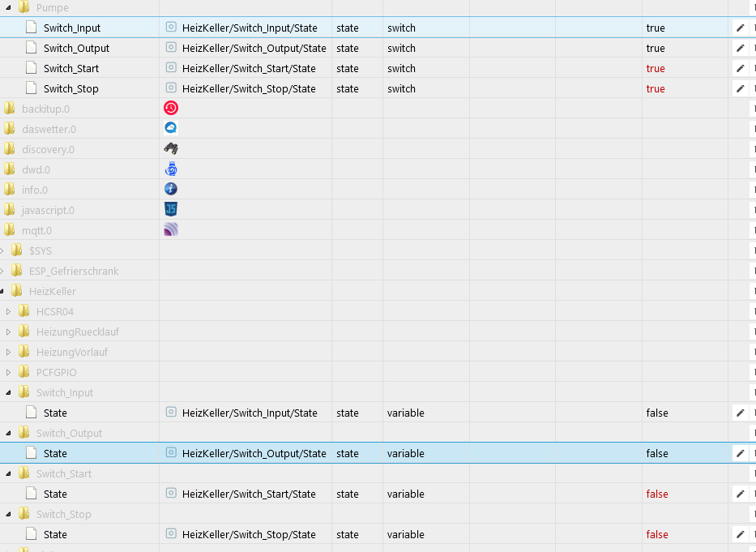Select the daswetter.0 tree item

49,130
